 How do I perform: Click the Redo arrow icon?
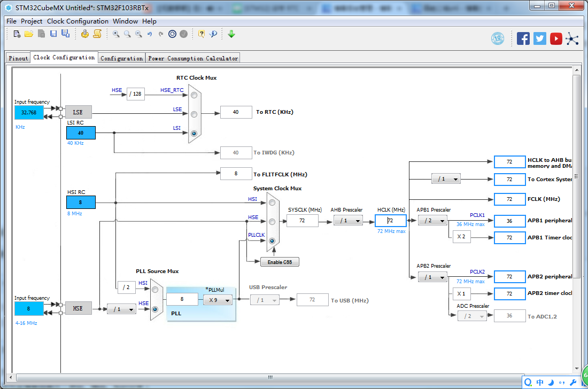(x=161, y=34)
